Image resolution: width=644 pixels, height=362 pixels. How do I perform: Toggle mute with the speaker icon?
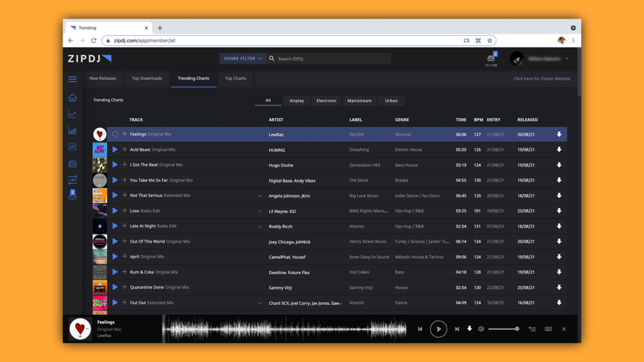[481, 329]
